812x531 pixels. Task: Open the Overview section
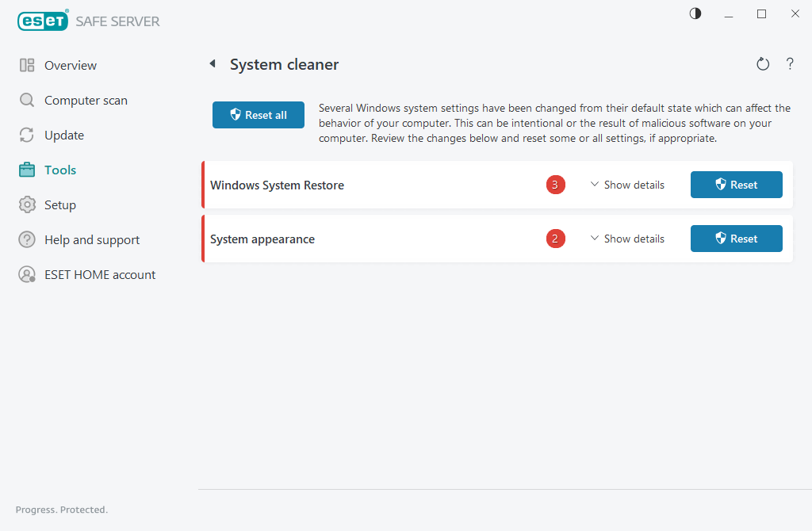(x=71, y=65)
